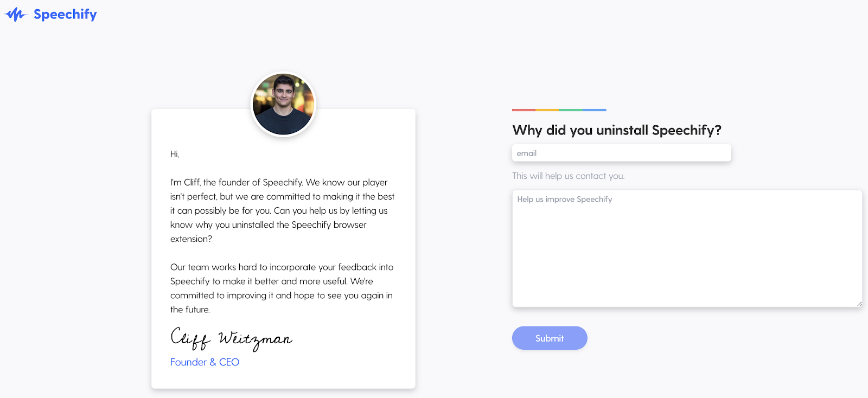Image resolution: width=868 pixels, height=398 pixels.
Task: Click the blue sound-wave mark beside Speechify text
Action: 16,14
